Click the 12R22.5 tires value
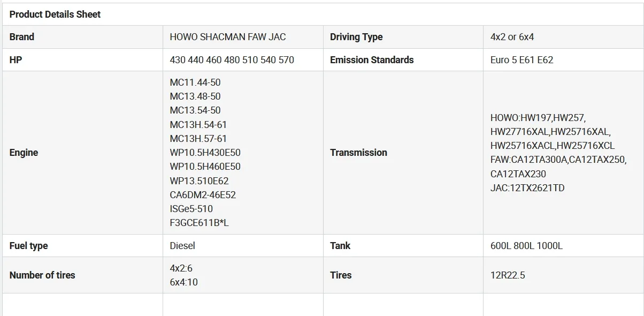 click(508, 275)
